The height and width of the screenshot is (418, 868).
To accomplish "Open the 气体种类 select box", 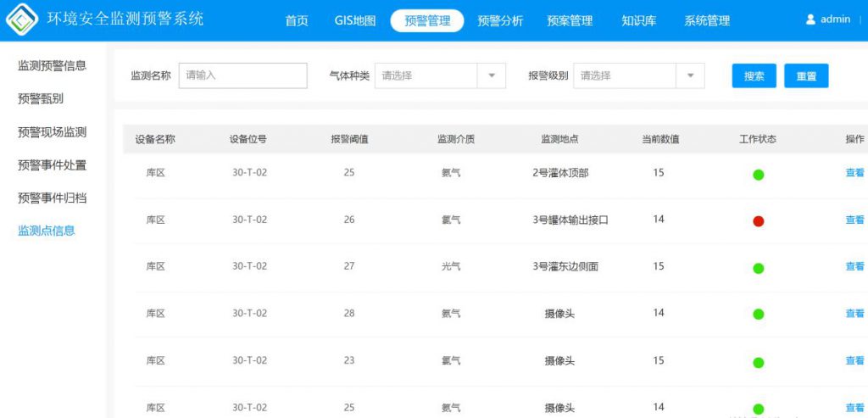I will [x=426, y=75].
